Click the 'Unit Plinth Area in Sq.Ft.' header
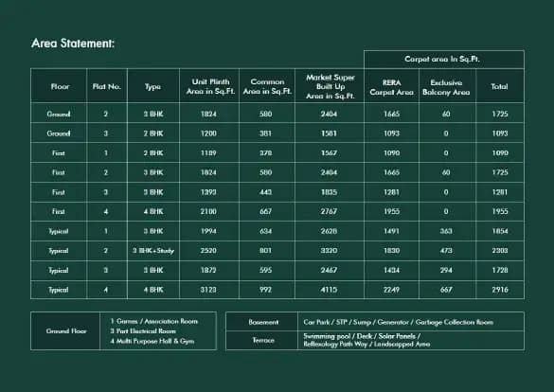The image size is (554, 392). [210, 86]
